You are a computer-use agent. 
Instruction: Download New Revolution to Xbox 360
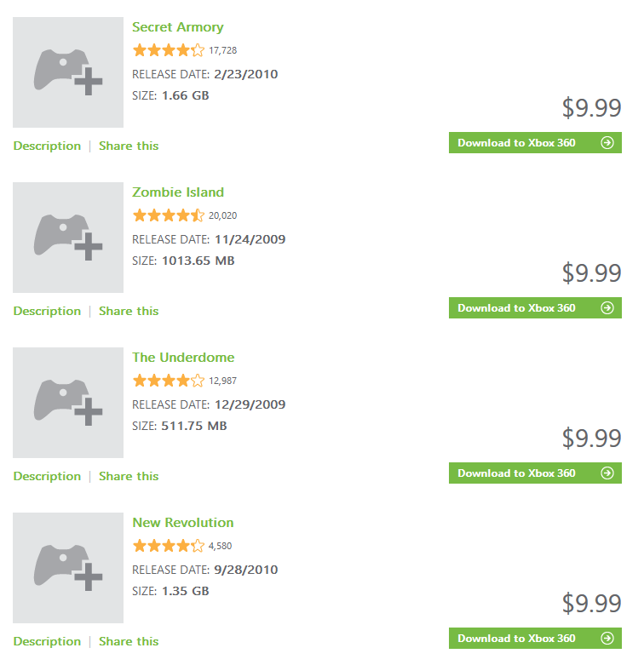point(536,638)
